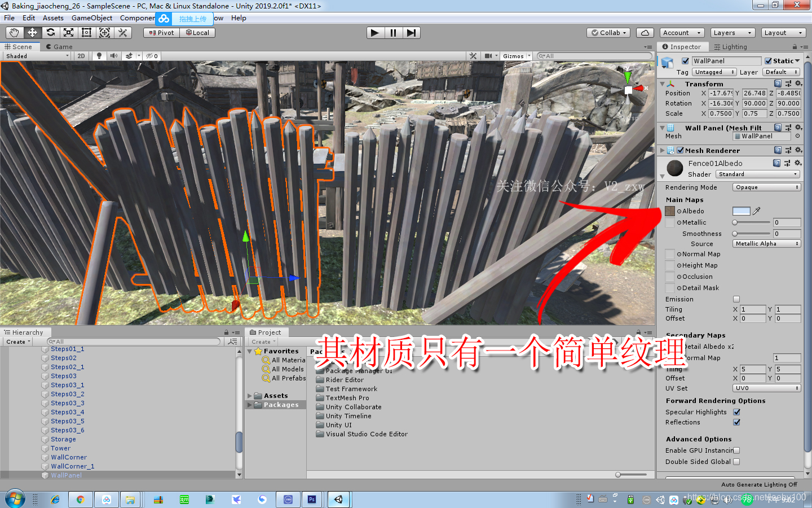Select the combined Transform tool
Screen dimensions: 812x508
104,33
